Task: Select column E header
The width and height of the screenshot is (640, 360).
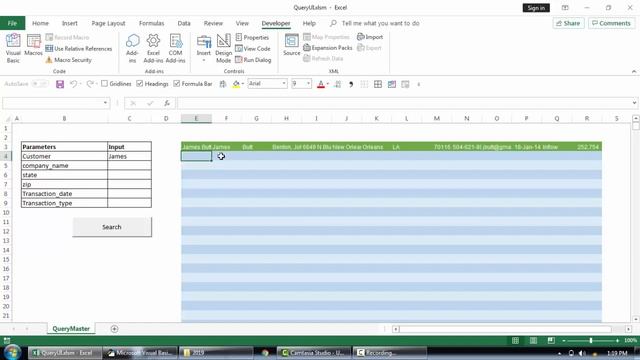Action: (196, 118)
